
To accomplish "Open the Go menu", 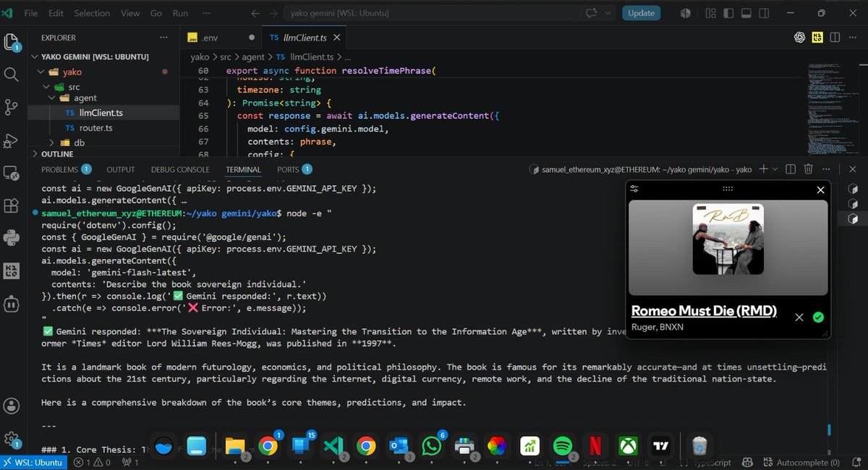I will pos(156,13).
